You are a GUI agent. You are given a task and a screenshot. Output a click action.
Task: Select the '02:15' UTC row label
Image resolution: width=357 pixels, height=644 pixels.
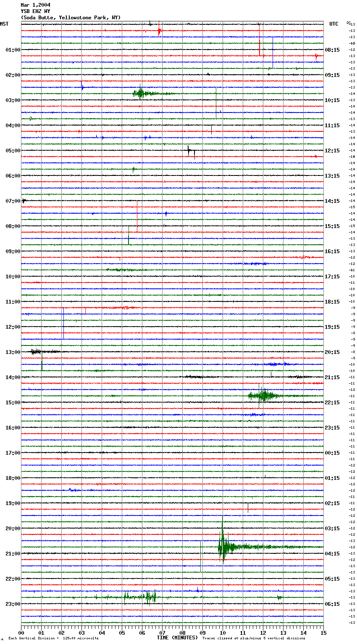(332, 503)
